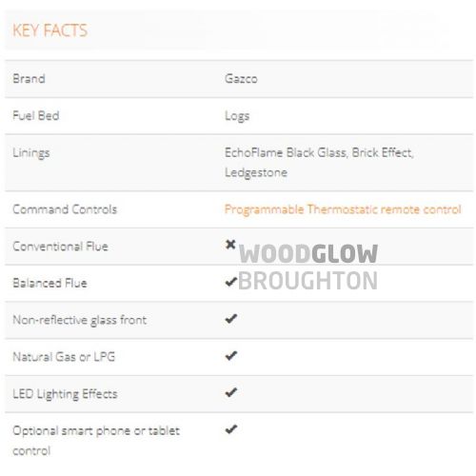
Task: Click the checkmark next to Balanced Flue
Action: [x=230, y=282]
